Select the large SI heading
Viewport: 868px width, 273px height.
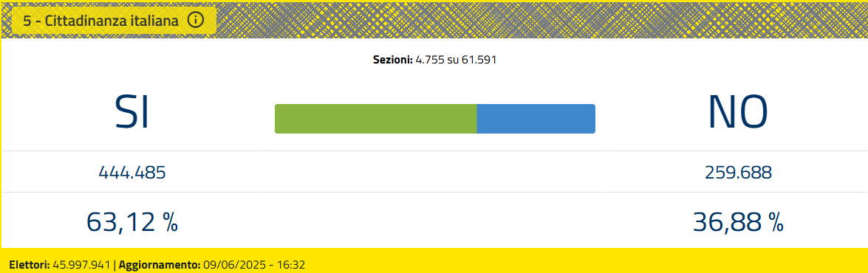(131, 112)
